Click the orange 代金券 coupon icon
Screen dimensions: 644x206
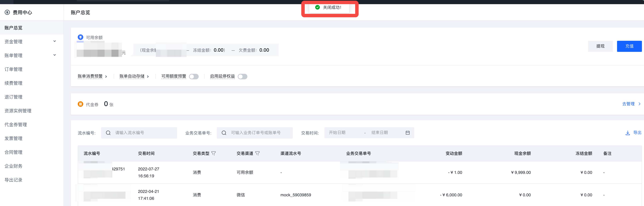(x=80, y=104)
